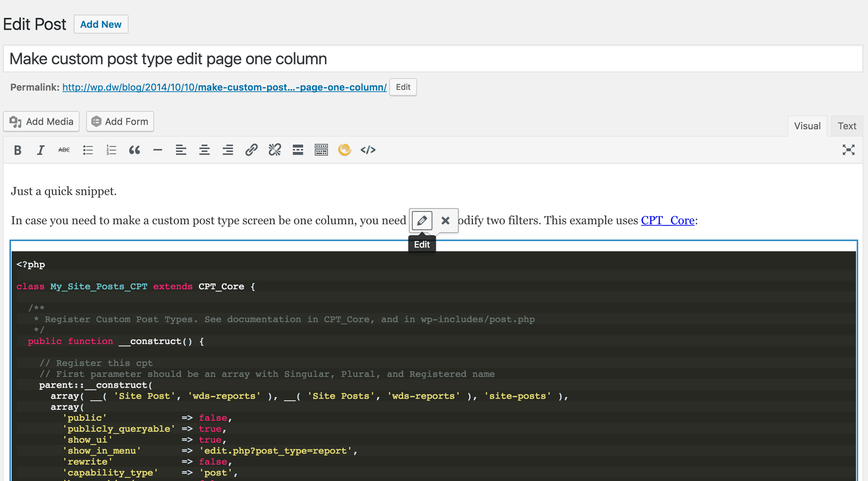
Task: Insert a bulleted list
Action: pos(88,150)
